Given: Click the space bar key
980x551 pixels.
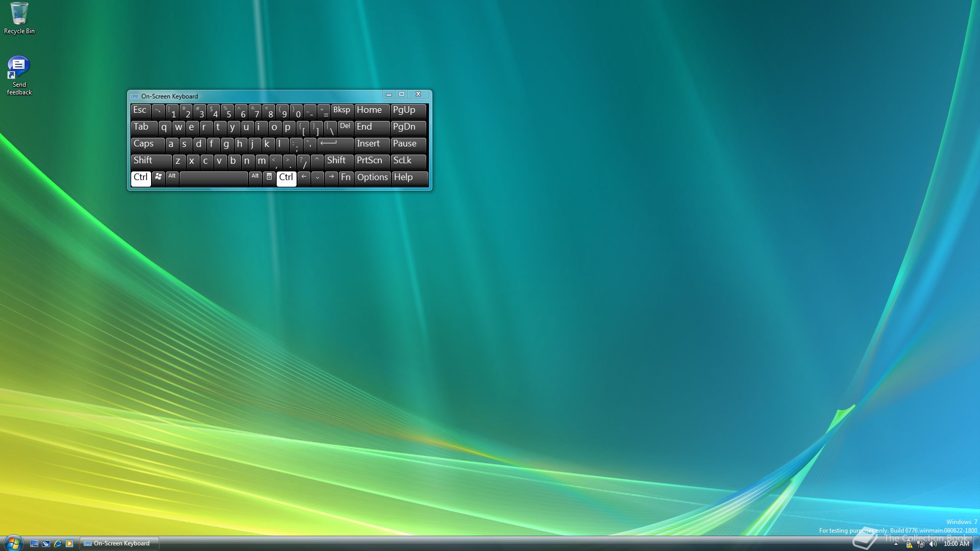Looking at the screenshot, I should click(x=214, y=179).
